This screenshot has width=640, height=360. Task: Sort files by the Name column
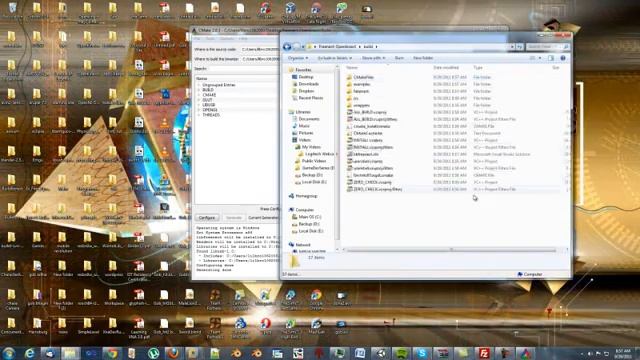click(352, 68)
